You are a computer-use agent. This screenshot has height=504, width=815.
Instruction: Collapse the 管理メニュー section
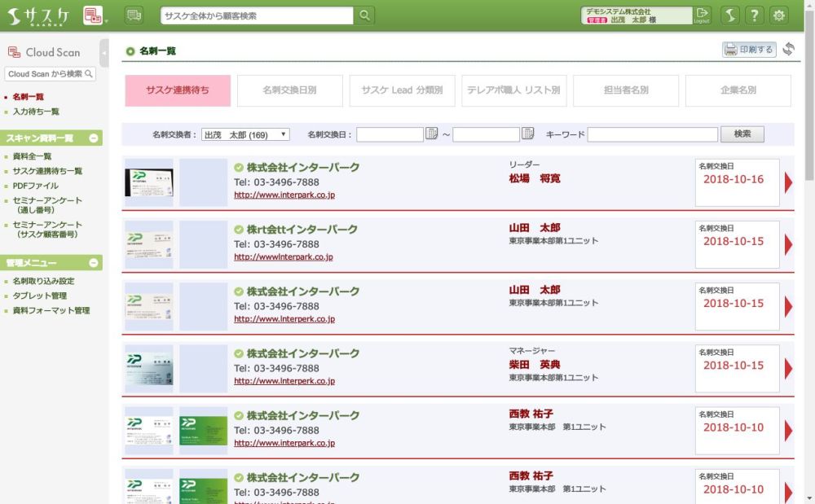tap(94, 263)
